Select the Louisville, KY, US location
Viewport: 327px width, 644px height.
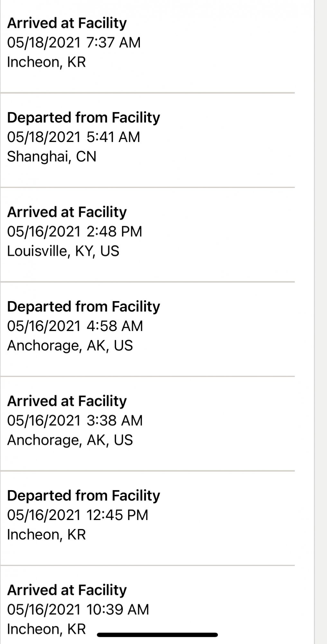(63, 251)
